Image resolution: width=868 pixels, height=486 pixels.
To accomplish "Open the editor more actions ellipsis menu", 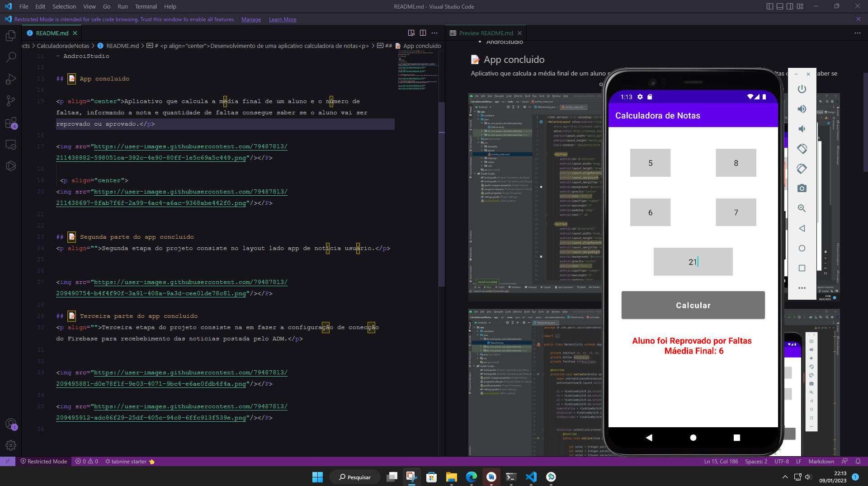I will (x=435, y=33).
